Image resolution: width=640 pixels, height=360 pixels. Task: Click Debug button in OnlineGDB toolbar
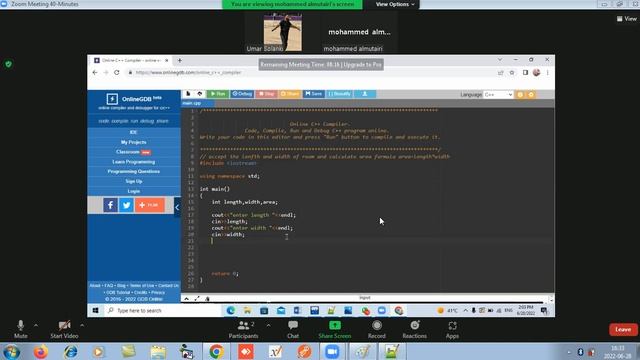(242, 94)
